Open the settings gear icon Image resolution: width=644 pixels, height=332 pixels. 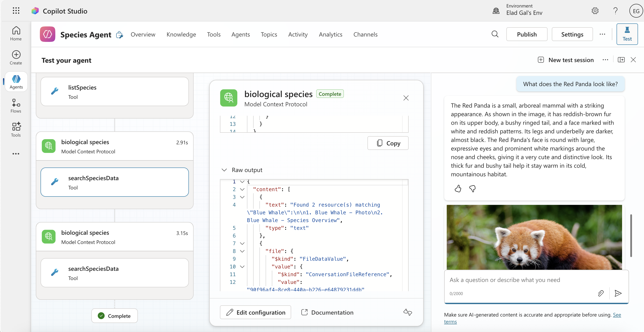[595, 11]
